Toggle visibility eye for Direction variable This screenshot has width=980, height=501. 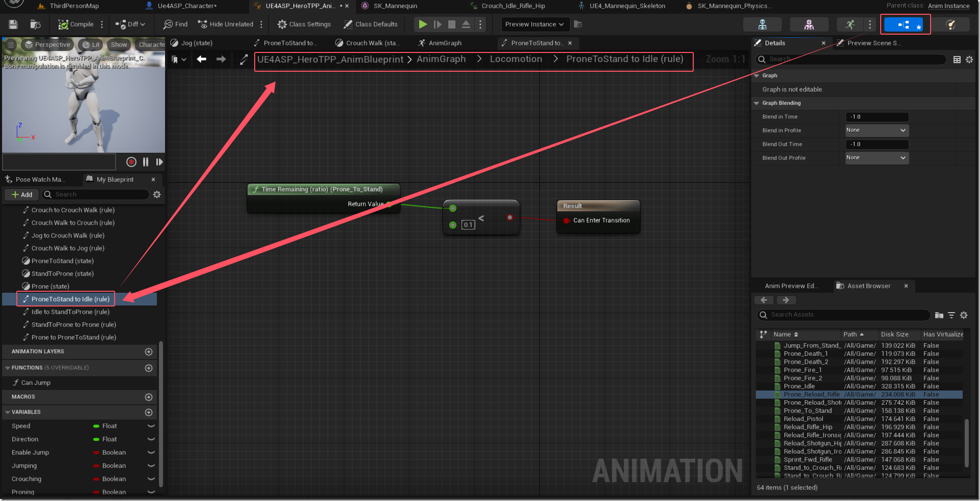pos(151,439)
